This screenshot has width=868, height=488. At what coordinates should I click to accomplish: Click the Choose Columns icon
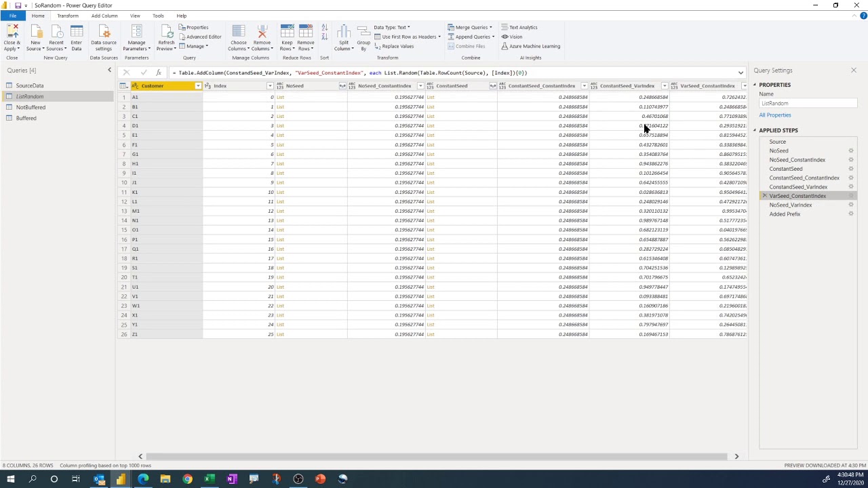pyautogui.click(x=239, y=38)
